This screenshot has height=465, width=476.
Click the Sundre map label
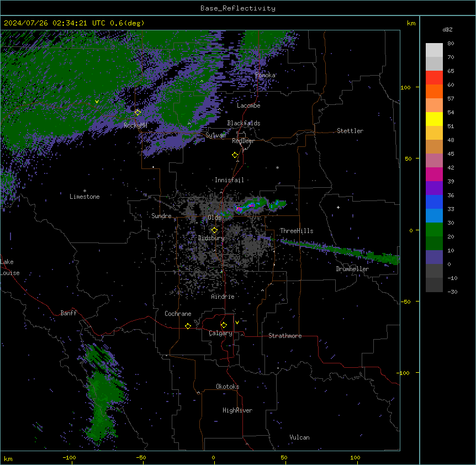[161, 216]
